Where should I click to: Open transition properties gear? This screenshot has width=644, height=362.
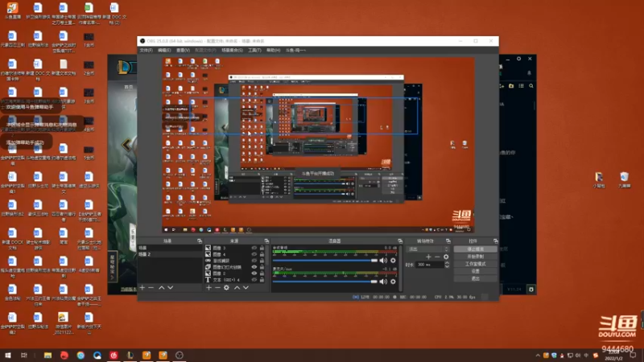[446, 257]
